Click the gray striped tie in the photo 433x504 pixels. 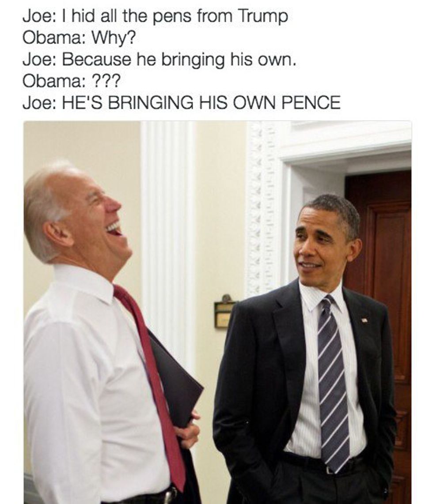333,383
